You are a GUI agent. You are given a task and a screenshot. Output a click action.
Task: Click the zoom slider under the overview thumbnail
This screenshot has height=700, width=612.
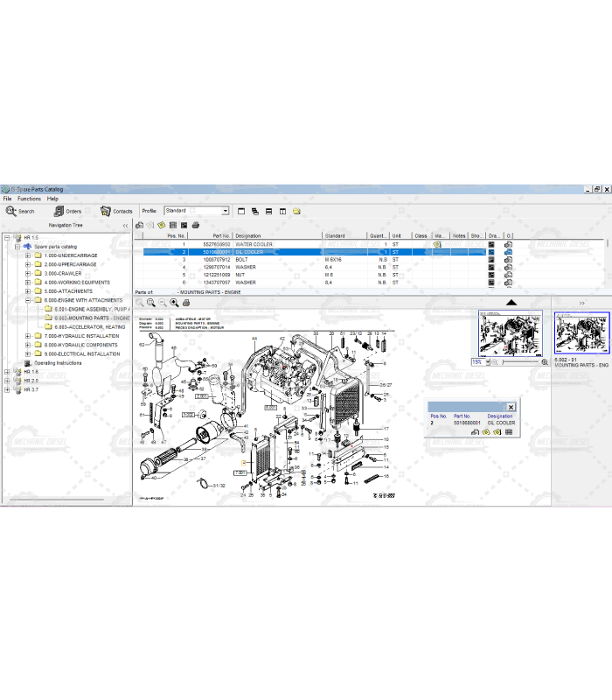516,361
